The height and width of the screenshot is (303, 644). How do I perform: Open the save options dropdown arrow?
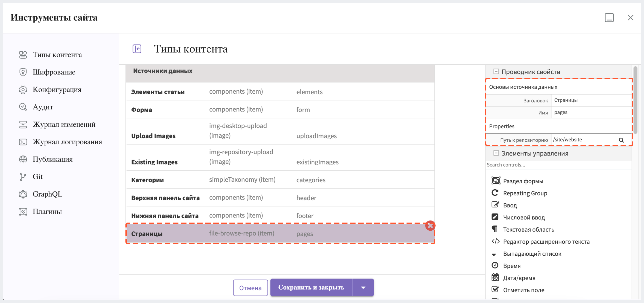363,288
